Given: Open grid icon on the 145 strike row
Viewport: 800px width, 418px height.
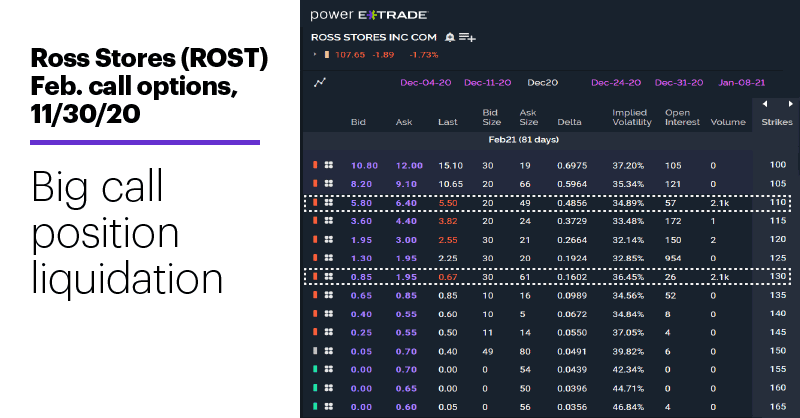Looking at the screenshot, I should pos(329,332).
